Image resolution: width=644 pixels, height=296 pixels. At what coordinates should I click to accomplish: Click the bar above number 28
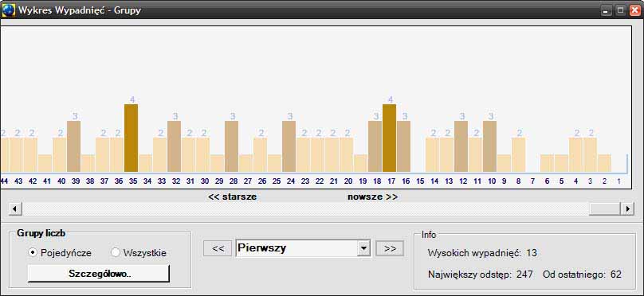[232, 146]
